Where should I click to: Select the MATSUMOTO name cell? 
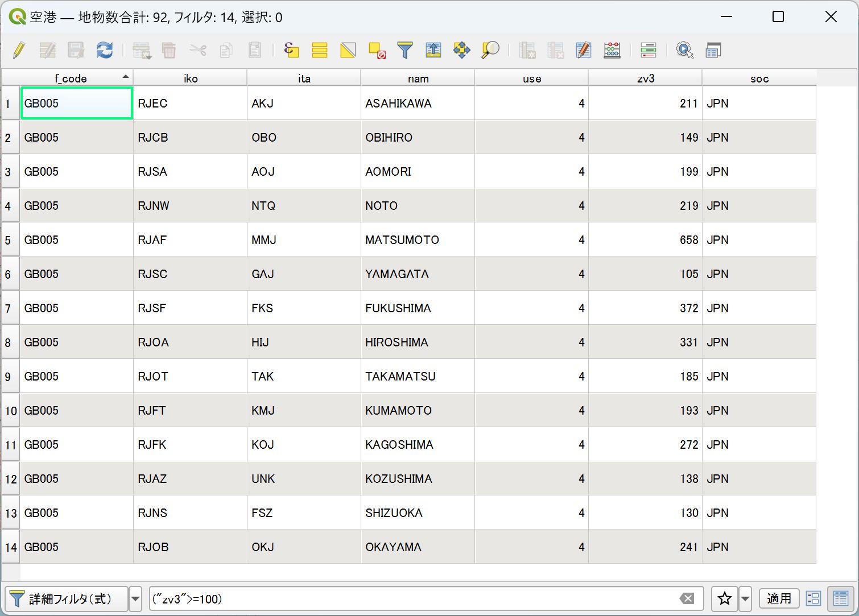pyautogui.click(x=418, y=240)
